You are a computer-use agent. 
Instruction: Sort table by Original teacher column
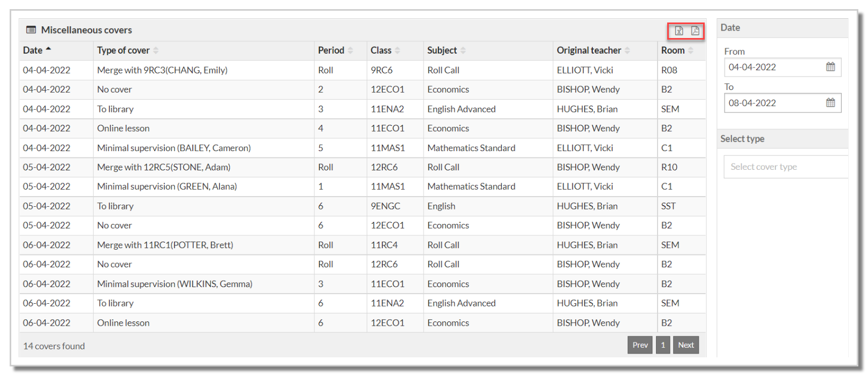click(627, 50)
